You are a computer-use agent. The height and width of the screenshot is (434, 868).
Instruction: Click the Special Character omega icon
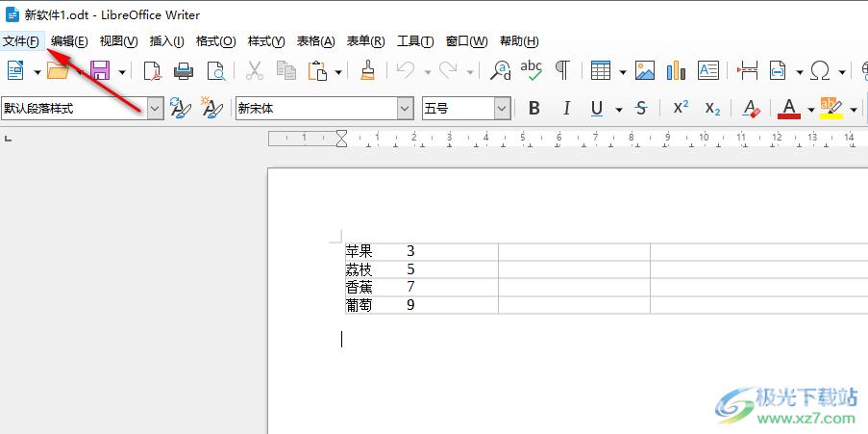pyautogui.click(x=820, y=71)
